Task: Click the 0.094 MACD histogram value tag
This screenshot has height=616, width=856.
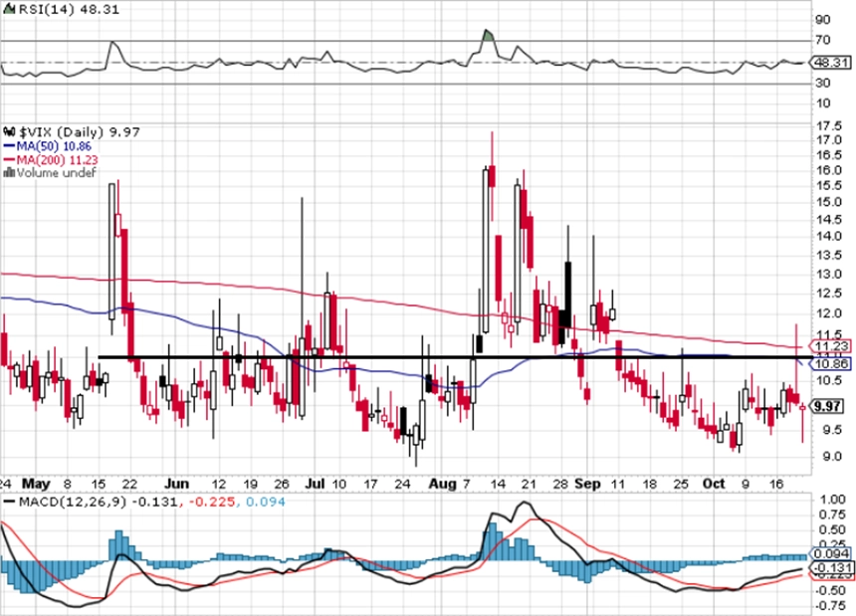Action: [x=830, y=553]
